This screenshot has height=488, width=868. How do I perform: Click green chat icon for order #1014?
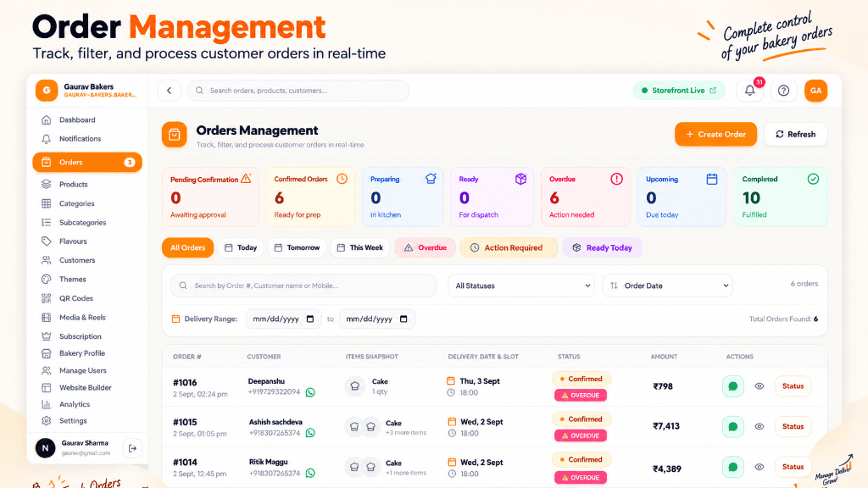pos(733,467)
